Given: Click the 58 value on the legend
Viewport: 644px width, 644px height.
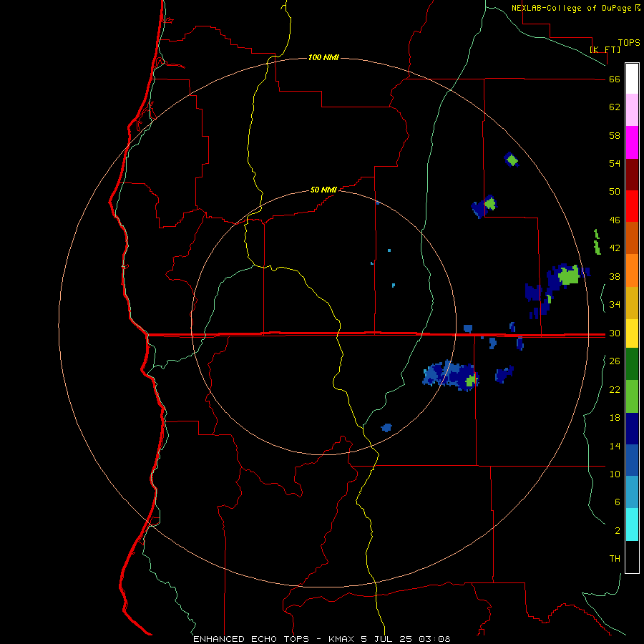Looking at the screenshot, I should click(x=615, y=135).
